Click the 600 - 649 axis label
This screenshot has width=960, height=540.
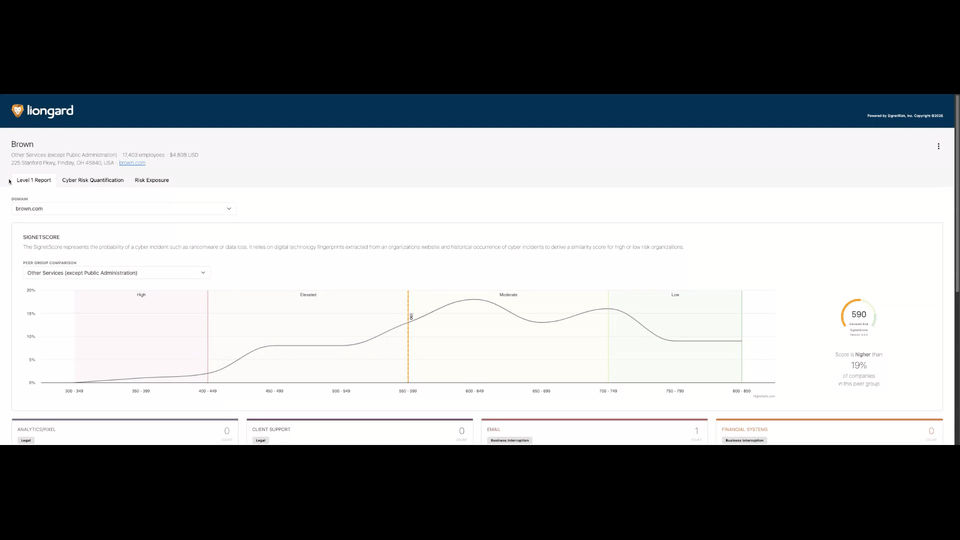(474, 391)
